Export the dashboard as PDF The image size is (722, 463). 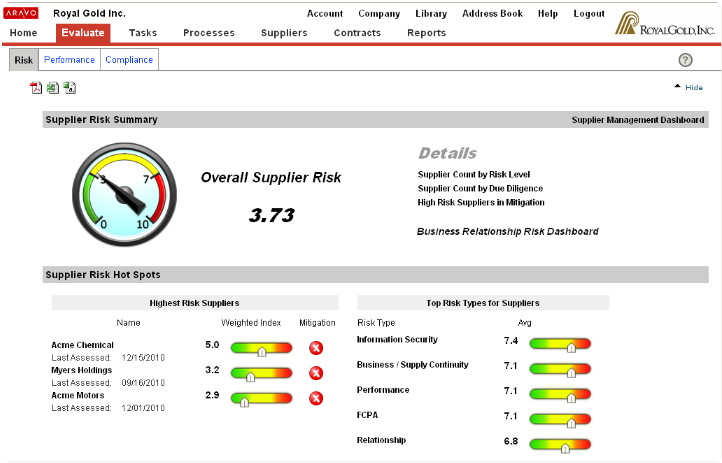36,88
